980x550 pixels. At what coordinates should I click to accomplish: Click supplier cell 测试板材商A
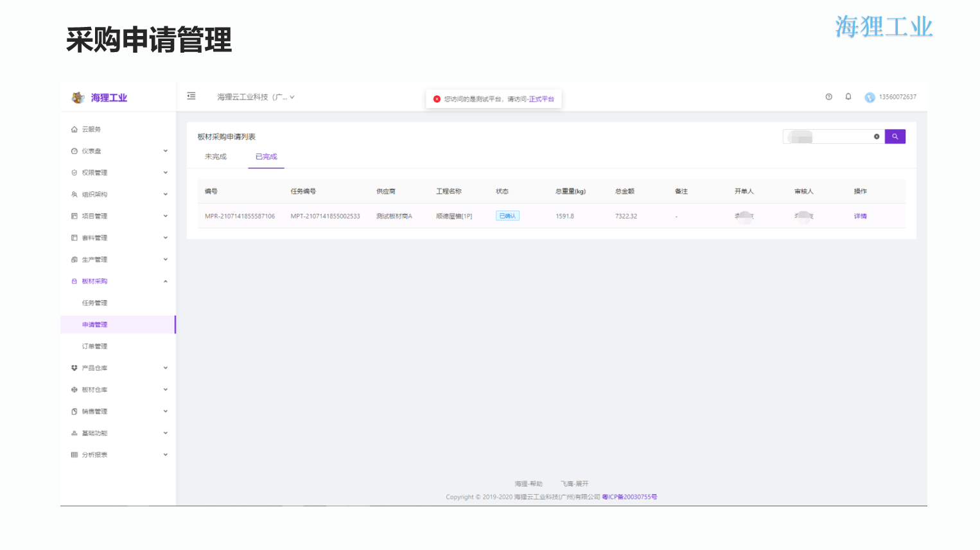click(x=394, y=217)
